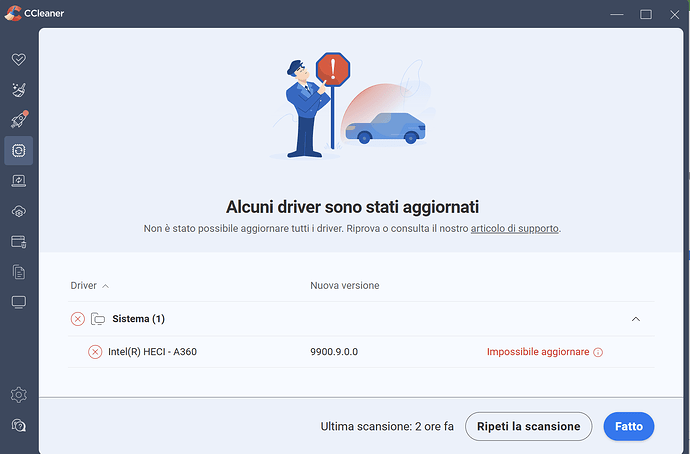Sort by the Driver column arrow
Viewport: 690px width, 454px height.
106,286
